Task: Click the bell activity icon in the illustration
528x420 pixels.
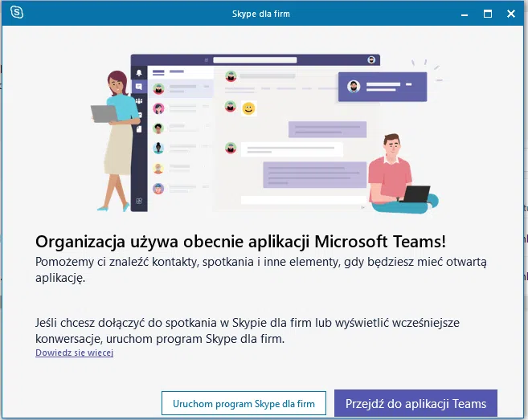Action: pyautogui.click(x=138, y=73)
